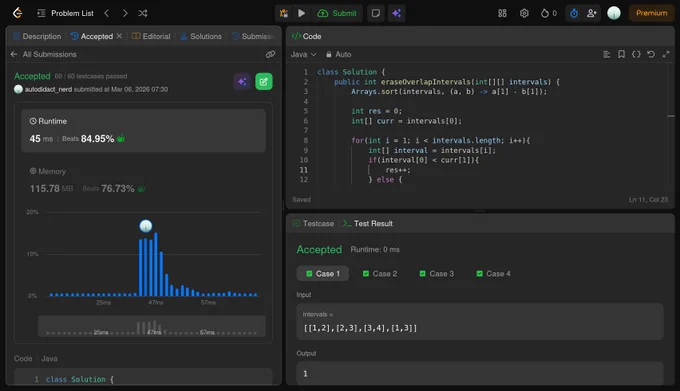Click the 'class Solution {' line in editor
Viewport: 680px width, 391px height.
351,72
